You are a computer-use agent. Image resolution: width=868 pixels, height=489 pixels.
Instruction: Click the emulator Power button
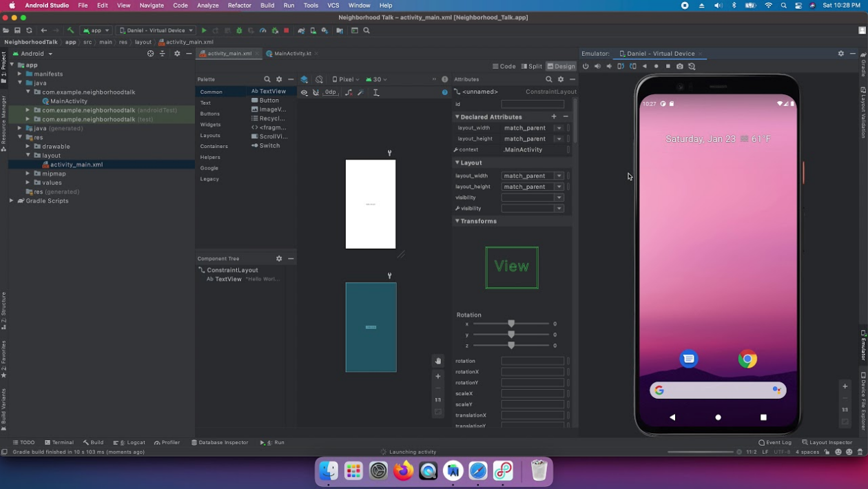(586, 66)
